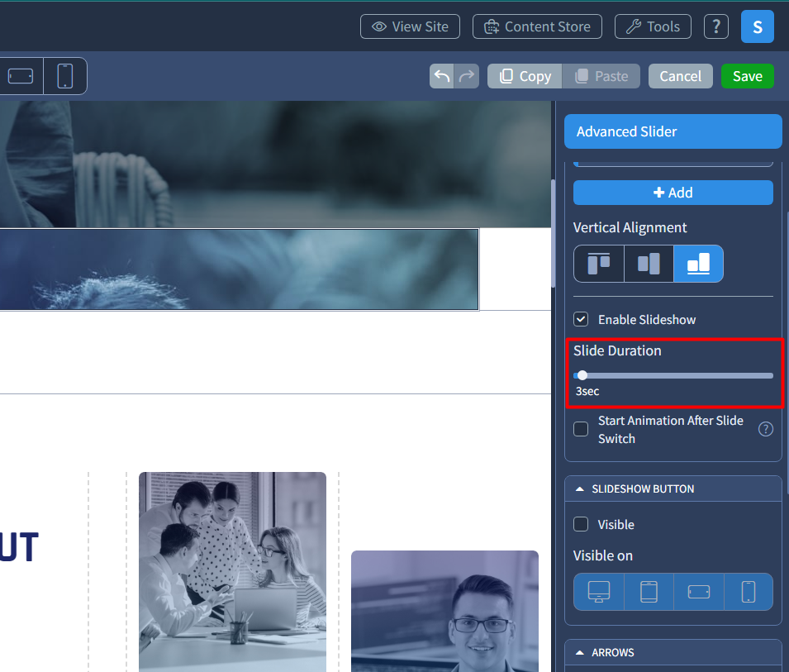Viewport: 789px width, 672px height.
Task: Click the Visible on label
Action: point(603,555)
